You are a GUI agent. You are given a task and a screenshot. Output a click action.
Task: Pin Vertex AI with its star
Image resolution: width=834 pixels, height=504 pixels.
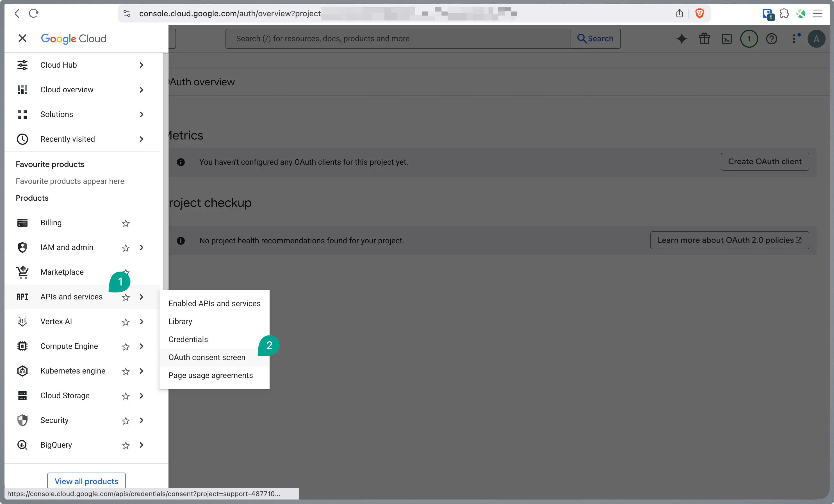[x=126, y=322]
